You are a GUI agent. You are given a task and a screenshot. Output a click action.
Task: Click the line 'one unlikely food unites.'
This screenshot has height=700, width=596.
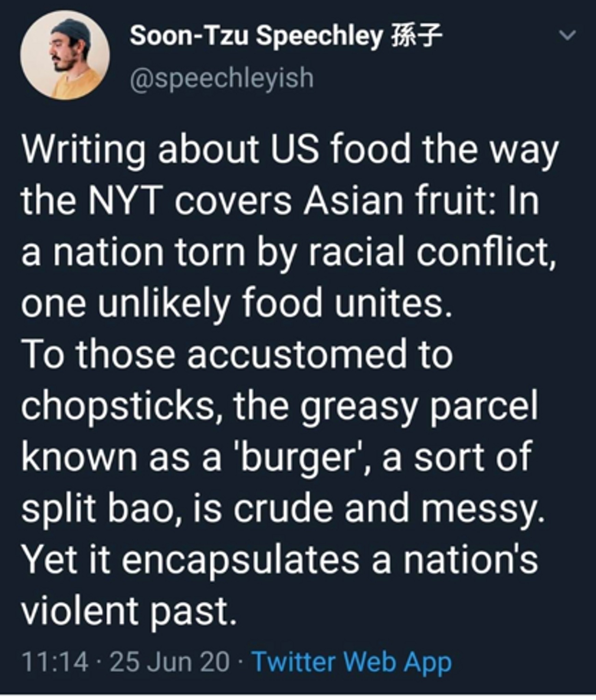(237, 302)
